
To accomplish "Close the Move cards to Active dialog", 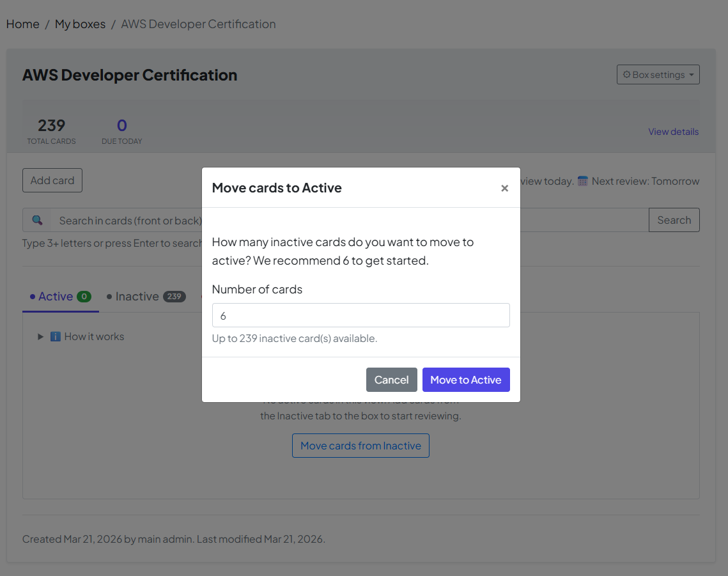I will 504,188.
